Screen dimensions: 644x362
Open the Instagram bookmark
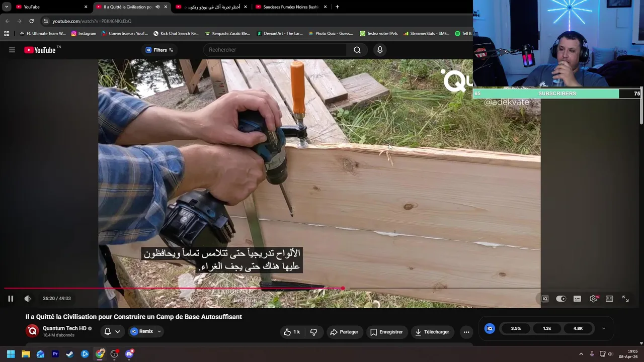click(84, 34)
